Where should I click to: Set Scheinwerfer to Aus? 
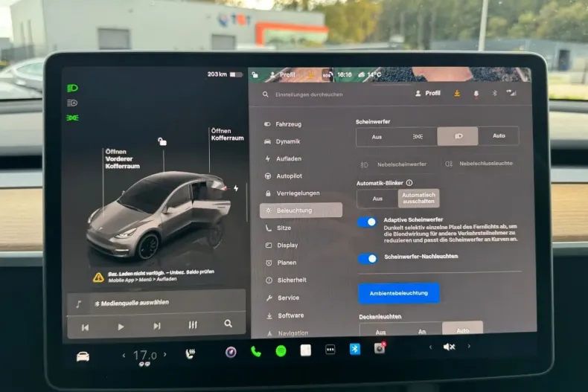click(377, 137)
